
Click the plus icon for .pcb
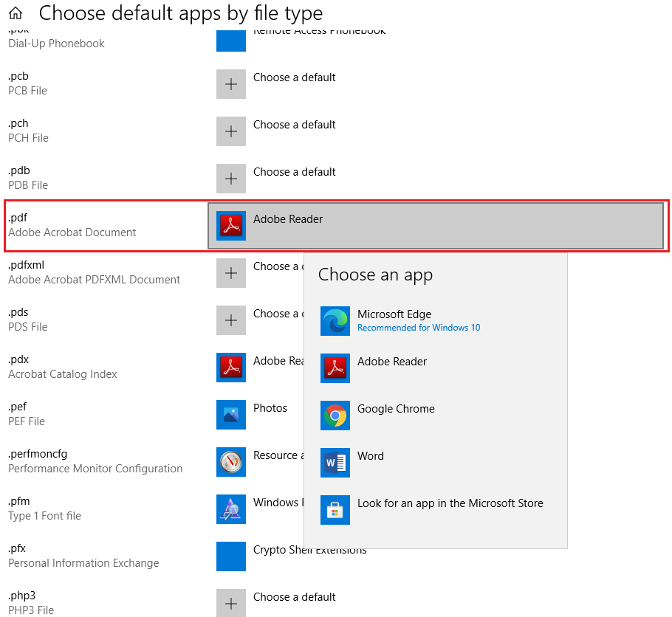click(x=231, y=84)
